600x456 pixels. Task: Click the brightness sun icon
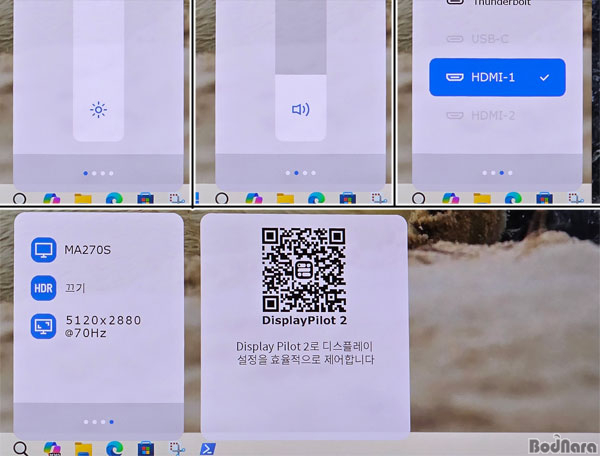tap(98, 110)
